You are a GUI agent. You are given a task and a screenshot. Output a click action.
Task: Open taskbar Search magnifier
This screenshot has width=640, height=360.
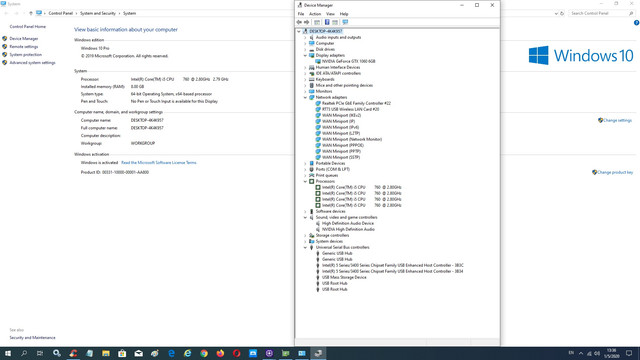(x=24, y=353)
